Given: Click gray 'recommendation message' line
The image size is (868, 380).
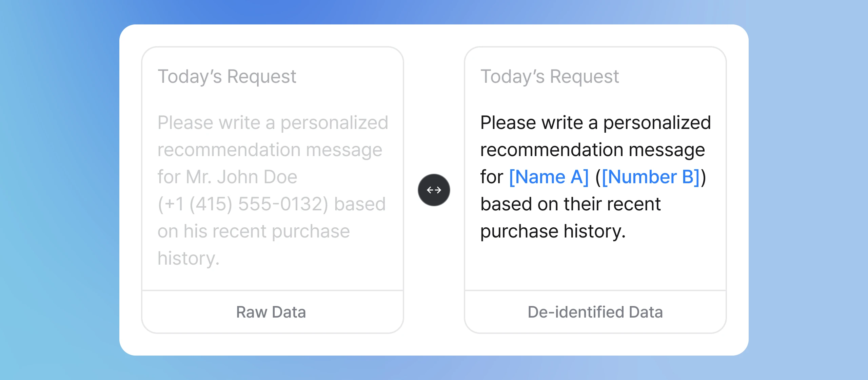Looking at the screenshot, I should click(270, 150).
